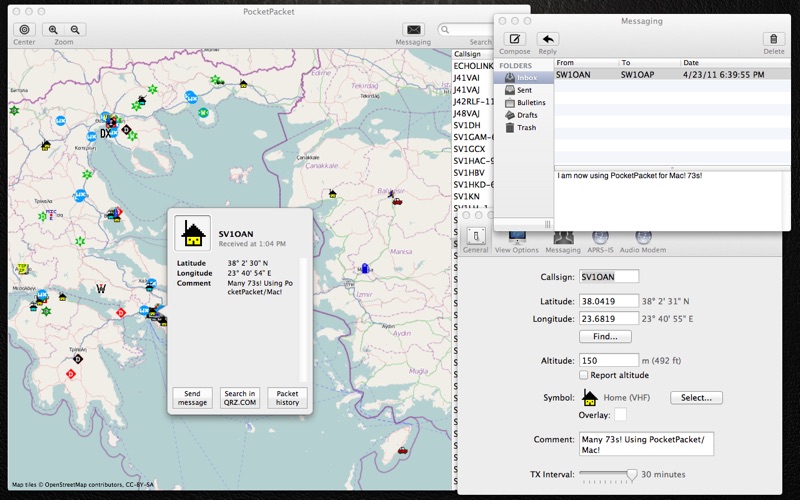This screenshot has height=500, width=800.
Task: Zoom out on the map
Action: click(x=76, y=30)
